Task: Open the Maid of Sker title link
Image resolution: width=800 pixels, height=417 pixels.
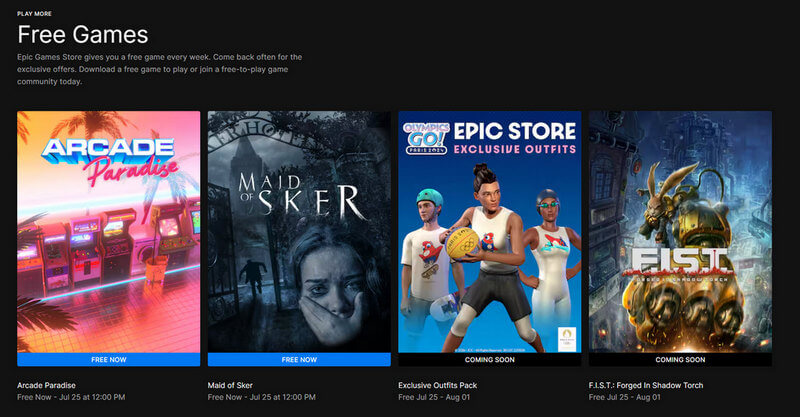Action: (x=230, y=385)
